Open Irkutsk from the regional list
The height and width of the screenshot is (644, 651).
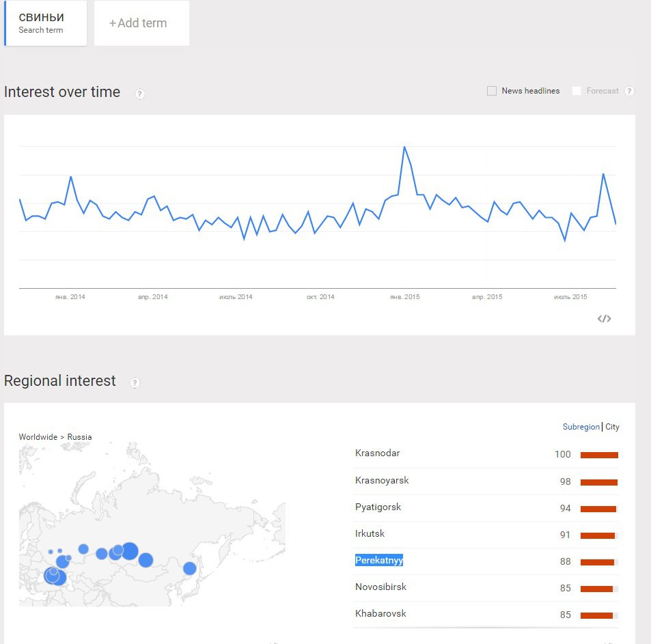[370, 533]
